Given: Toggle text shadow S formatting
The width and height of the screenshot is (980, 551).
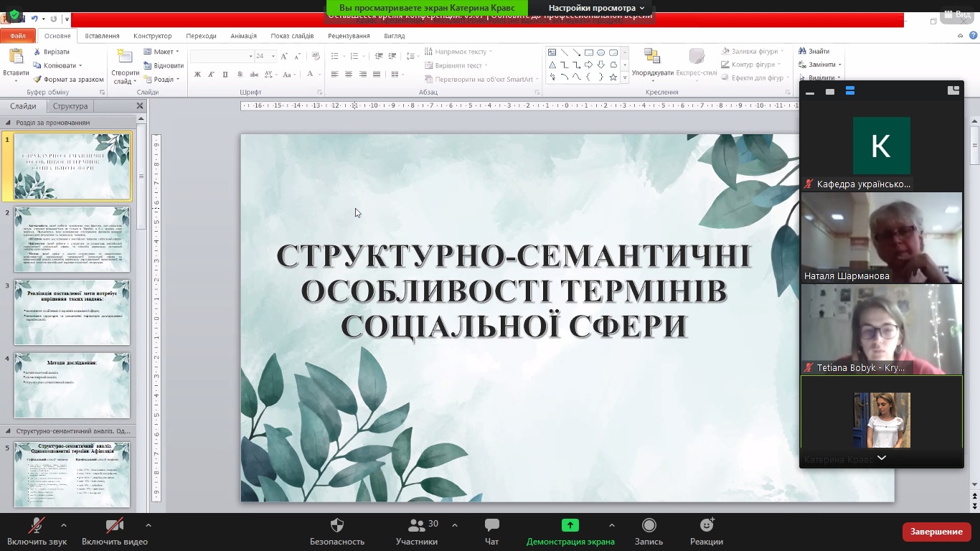Looking at the screenshot, I should coord(240,75).
